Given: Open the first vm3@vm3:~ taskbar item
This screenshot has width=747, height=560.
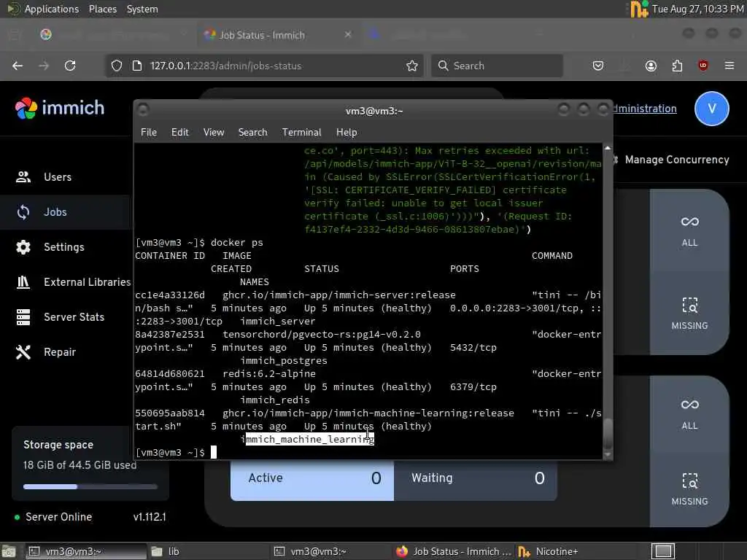Looking at the screenshot, I should point(86,551).
